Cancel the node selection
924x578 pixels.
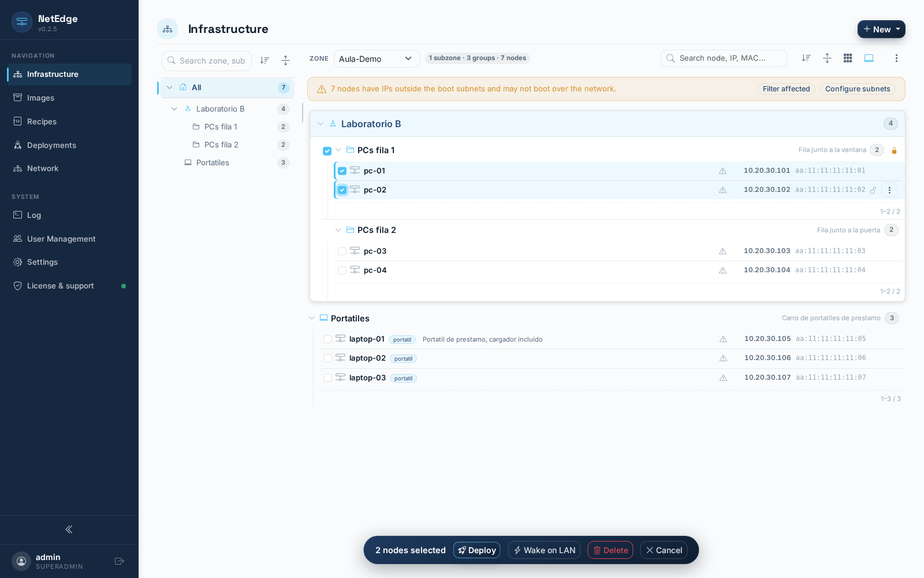tap(664, 550)
